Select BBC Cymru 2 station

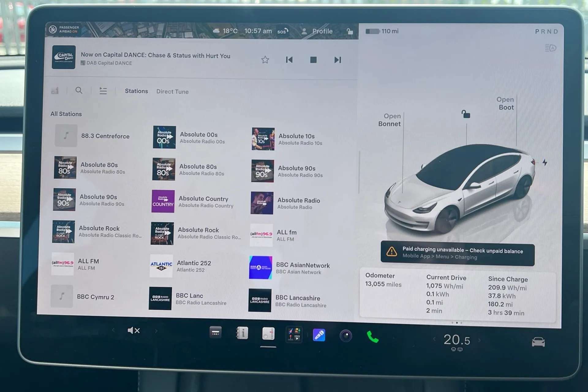pos(83,296)
